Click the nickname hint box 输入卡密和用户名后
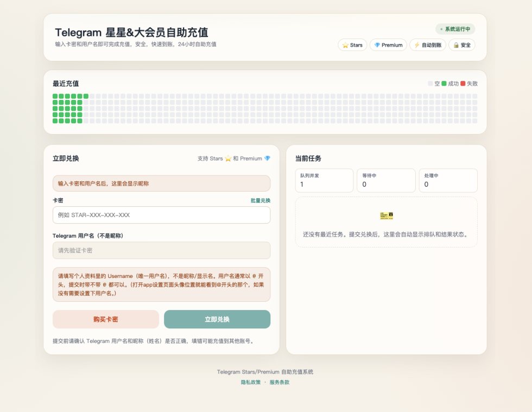 [x=162, y=183]
